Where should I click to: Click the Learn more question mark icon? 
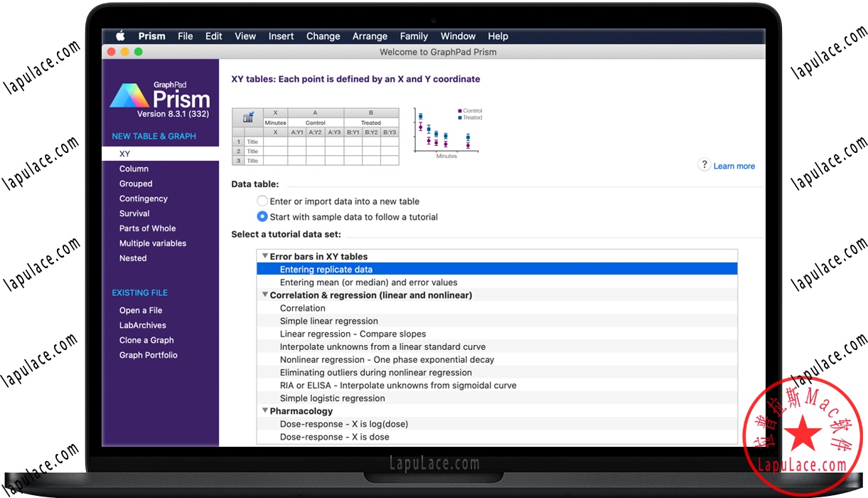(704, 165)
